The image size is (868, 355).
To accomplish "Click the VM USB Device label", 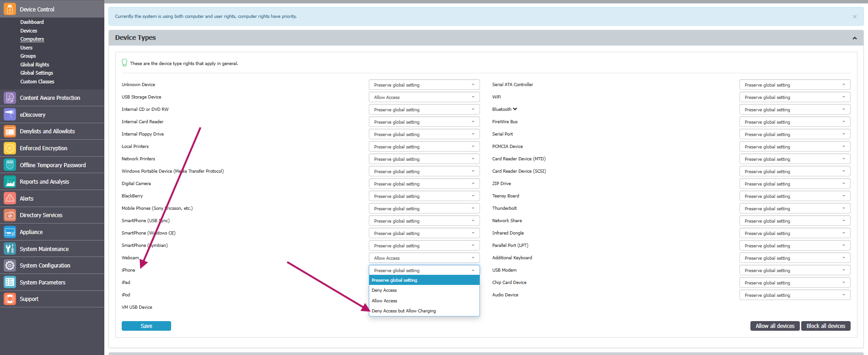I will [137, 307].
